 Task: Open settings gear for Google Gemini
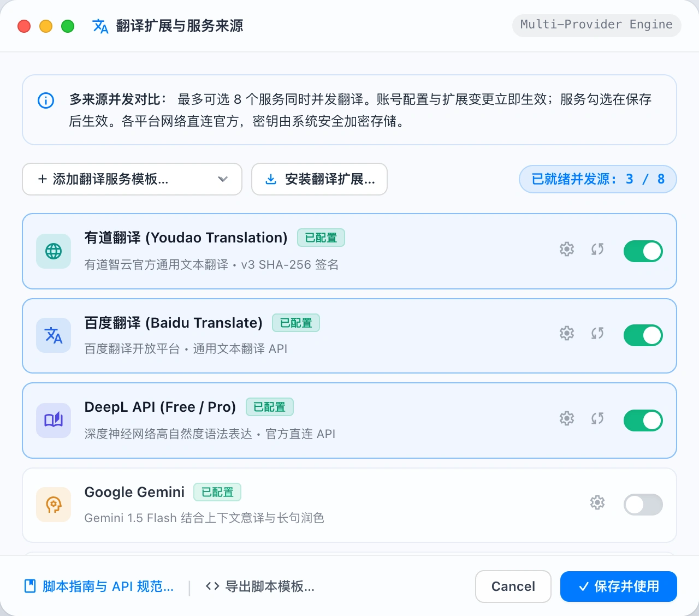click(x=597, y=502)
